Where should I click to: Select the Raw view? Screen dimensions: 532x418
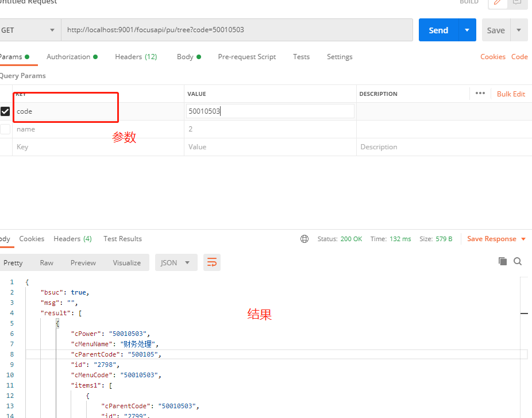point(47,263)
